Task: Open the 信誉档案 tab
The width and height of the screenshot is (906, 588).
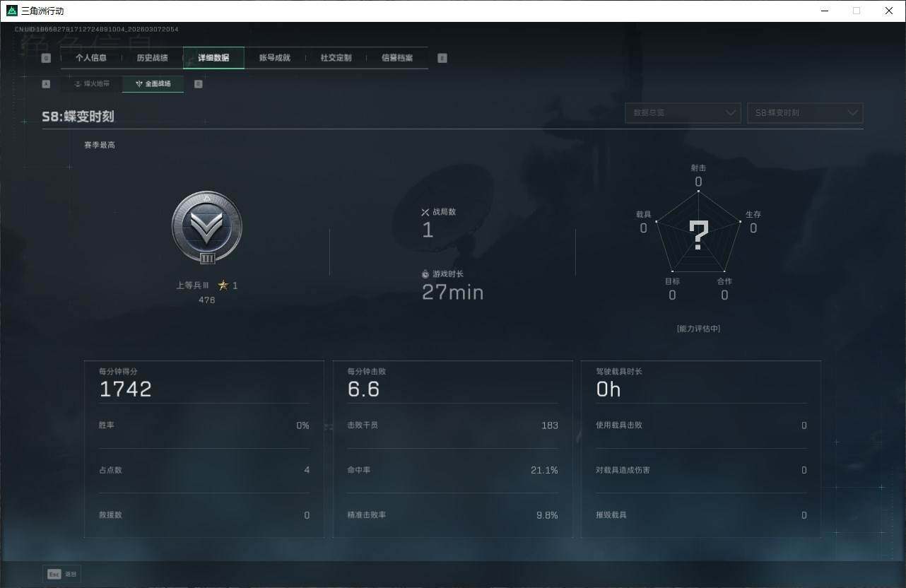Action: click(x=397, y=58)
